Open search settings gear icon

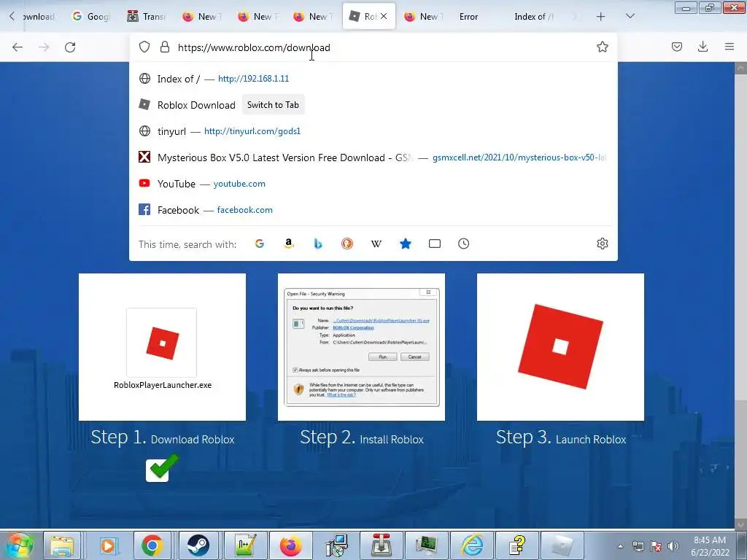click(x=602, y=244)
